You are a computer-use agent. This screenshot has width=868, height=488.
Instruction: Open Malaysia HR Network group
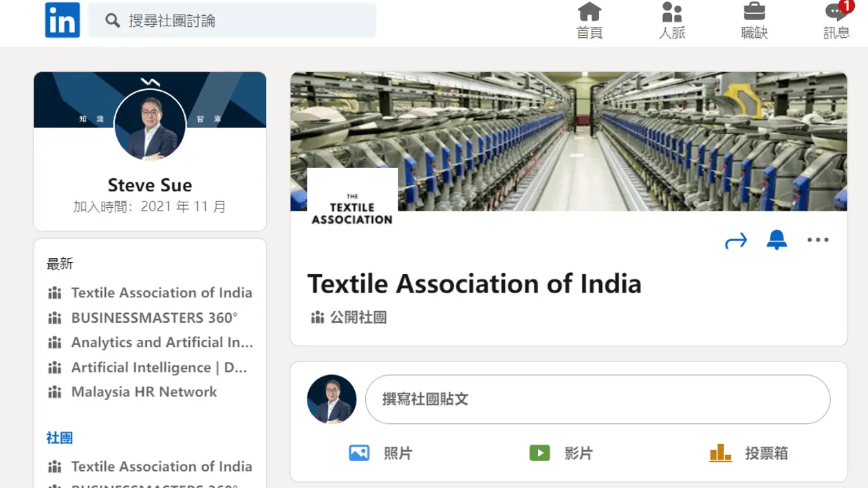point(144,392)
